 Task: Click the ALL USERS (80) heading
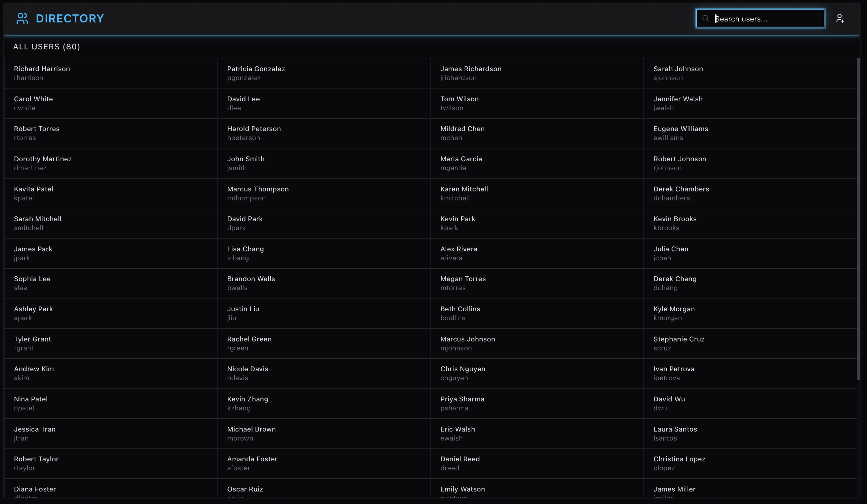coord(47,47)
